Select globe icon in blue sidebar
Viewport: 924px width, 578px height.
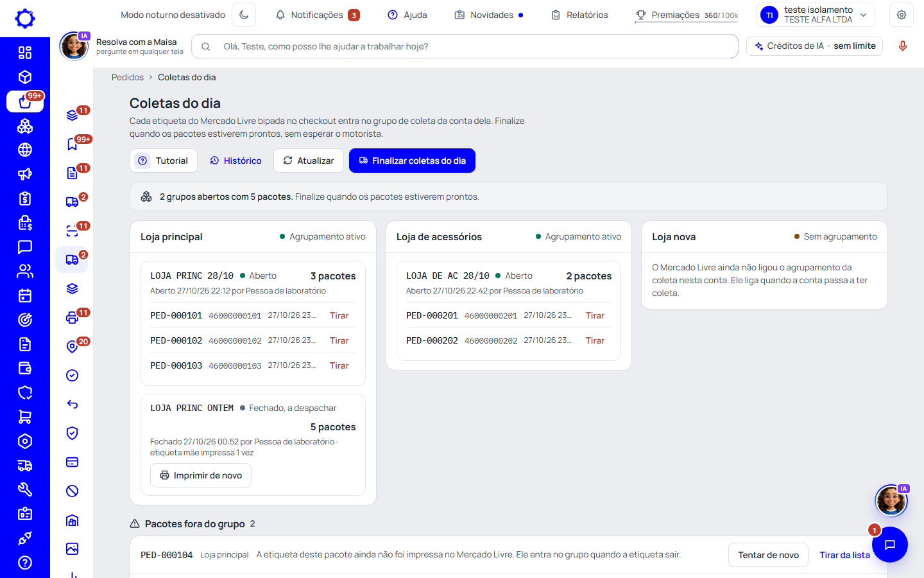click(25, 150)
